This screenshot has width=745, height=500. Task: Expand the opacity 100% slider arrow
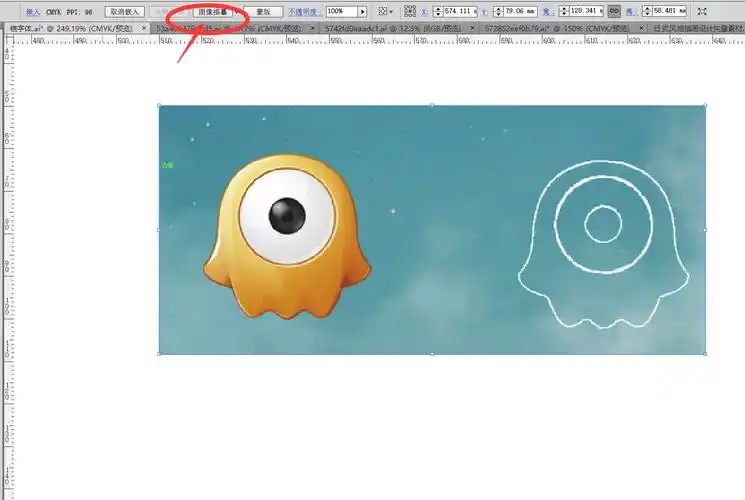[362, 12]
